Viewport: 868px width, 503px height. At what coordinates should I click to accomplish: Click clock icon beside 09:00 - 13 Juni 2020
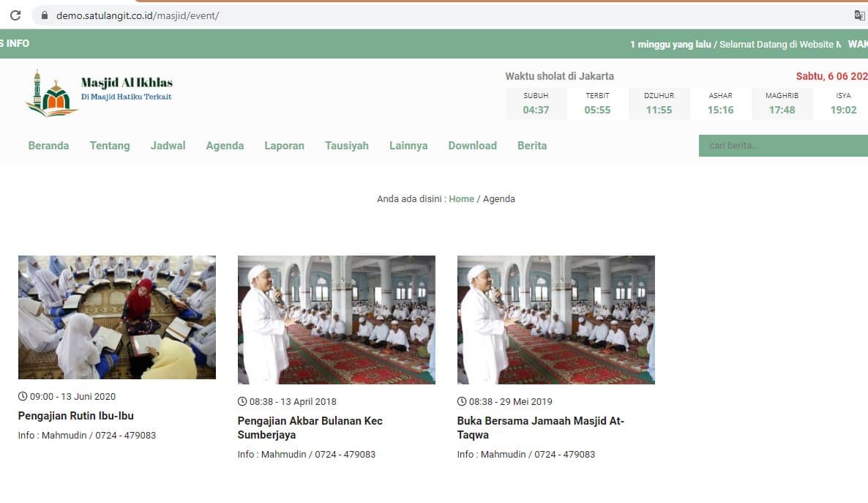coord(23,396)
